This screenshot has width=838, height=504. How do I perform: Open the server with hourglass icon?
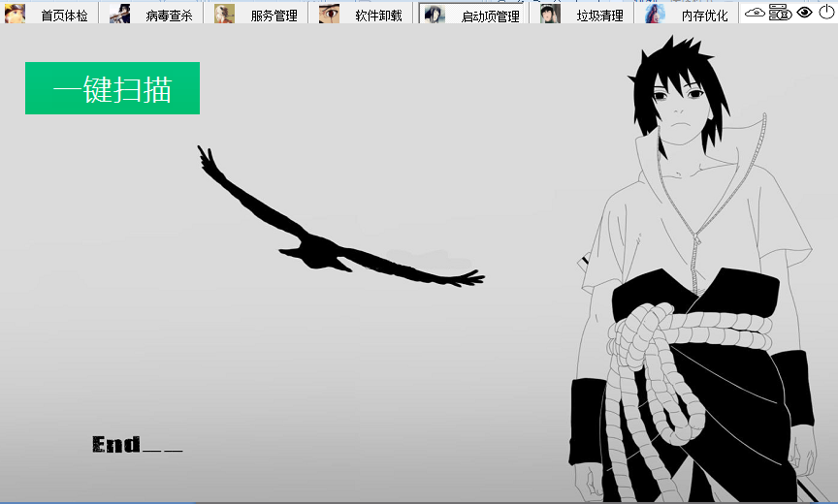pyautogui.click(x=780, y=12)
